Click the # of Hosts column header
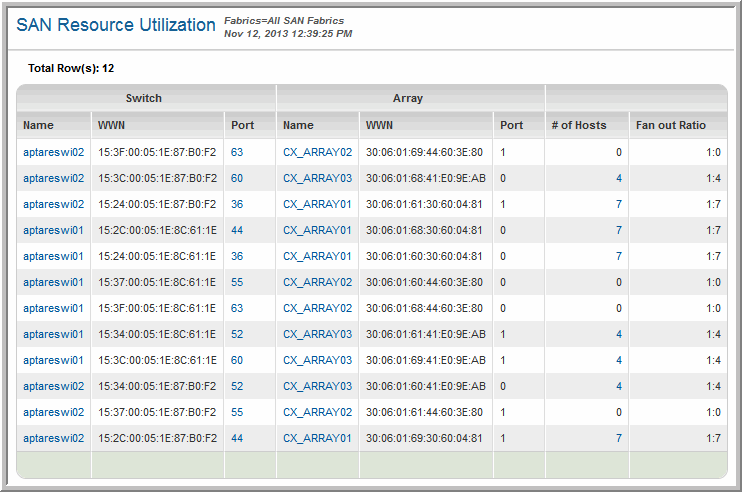 click(x=579, y=125)
